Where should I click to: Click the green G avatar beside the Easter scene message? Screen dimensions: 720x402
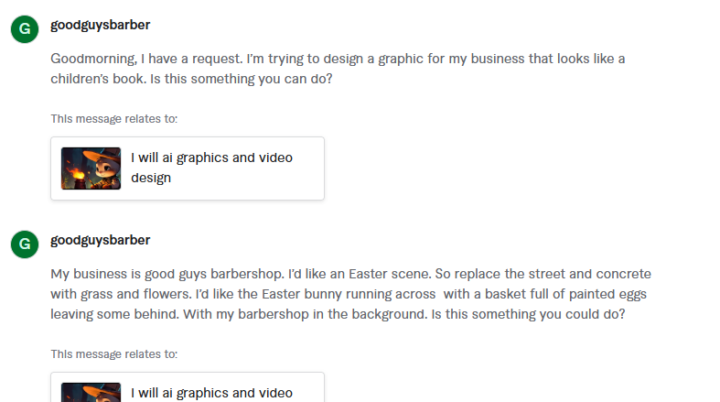click(x=25, y=244)
